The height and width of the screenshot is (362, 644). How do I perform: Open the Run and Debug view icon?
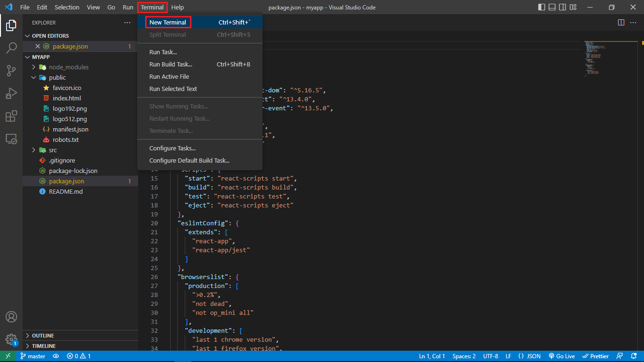(11, 93)
